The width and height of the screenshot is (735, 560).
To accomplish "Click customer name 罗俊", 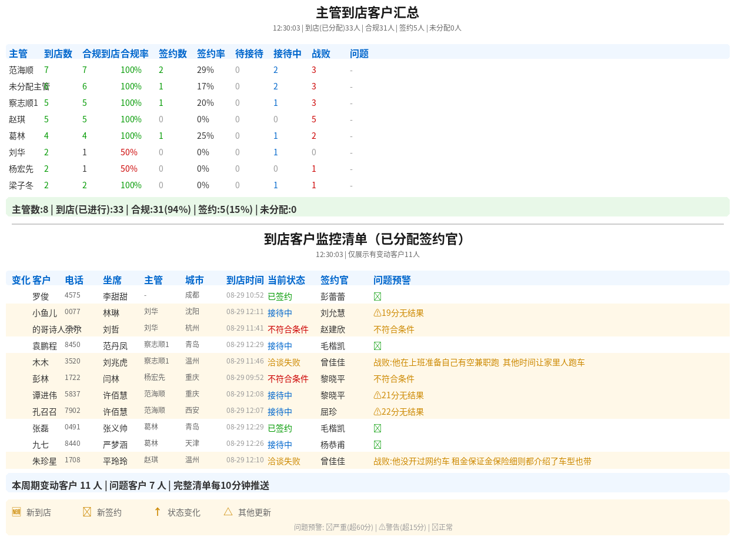I will tap(41, 296).
